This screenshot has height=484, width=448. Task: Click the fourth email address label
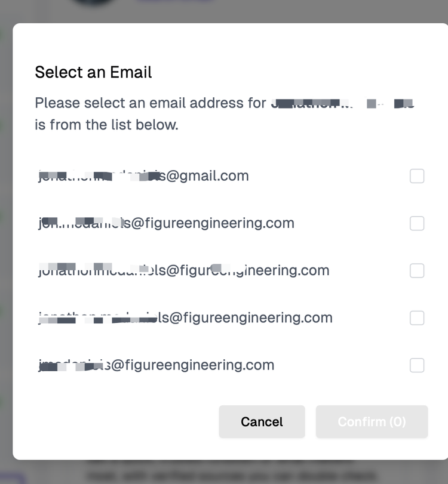point(185,318)
